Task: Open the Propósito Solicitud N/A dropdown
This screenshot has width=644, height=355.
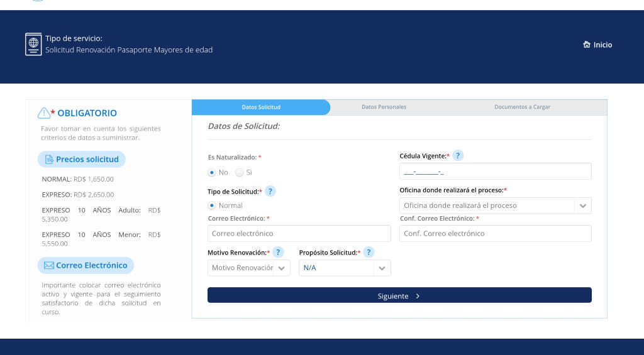Action: tap(345, 268)
